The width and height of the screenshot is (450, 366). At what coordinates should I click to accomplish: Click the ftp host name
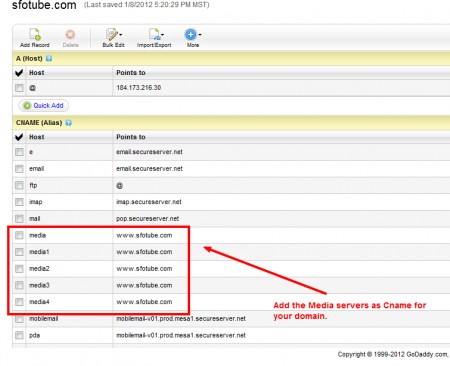pos(33,185)
